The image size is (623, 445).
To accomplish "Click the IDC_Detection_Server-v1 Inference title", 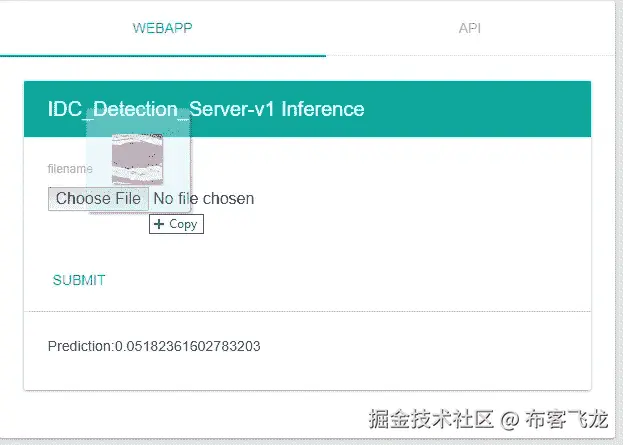I will (x=205, y=109).
